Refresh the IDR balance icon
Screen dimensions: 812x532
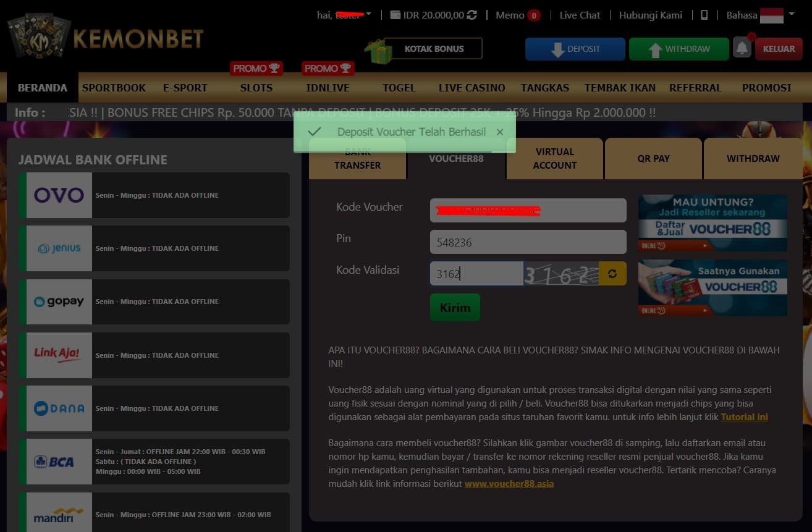coord(472,15)
